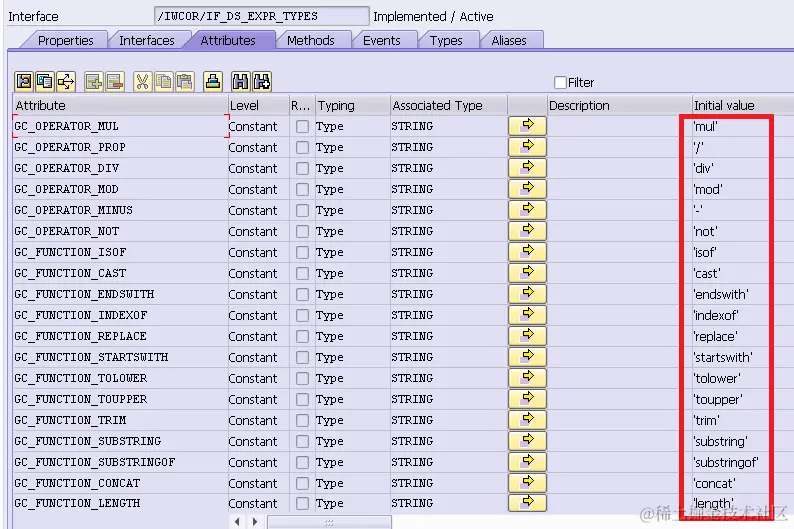Viewport: 794px width, 529px height.
Task: Enable the Filter checkbox
Action: [560, 82]
